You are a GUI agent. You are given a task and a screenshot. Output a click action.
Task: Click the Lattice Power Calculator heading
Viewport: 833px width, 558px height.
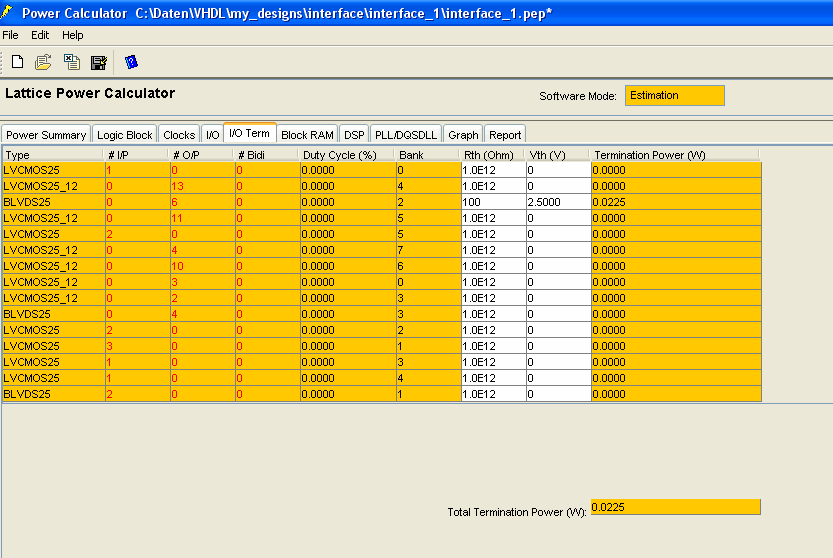90,93
